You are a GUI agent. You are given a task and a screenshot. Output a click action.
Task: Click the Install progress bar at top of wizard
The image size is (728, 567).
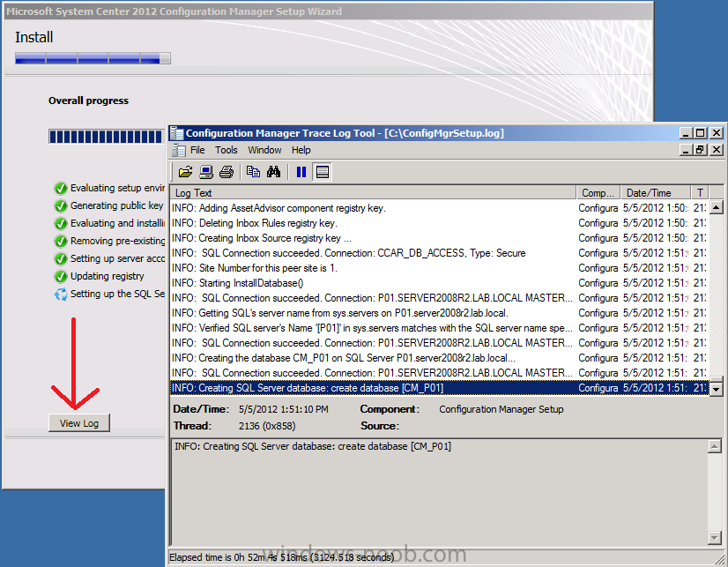93,58
